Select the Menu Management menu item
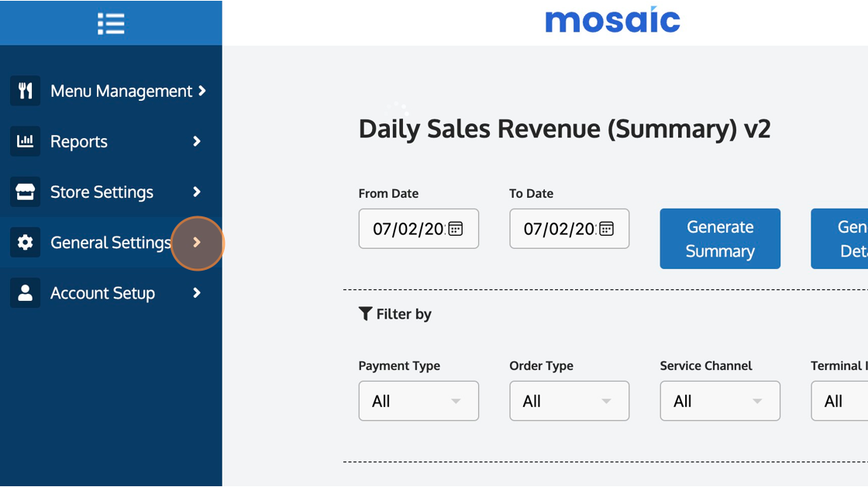The image size is (868, 487). point(111,91)
